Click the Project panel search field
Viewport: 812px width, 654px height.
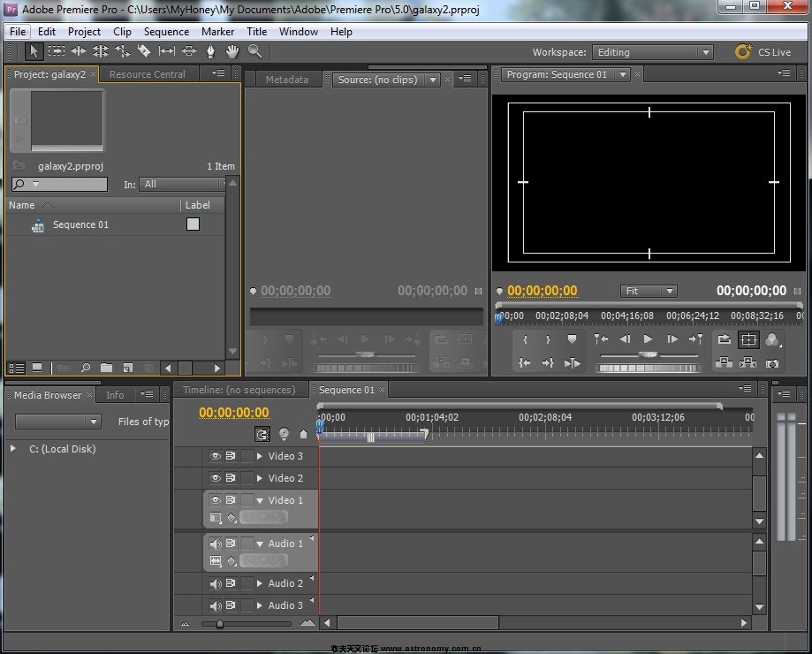59,184
